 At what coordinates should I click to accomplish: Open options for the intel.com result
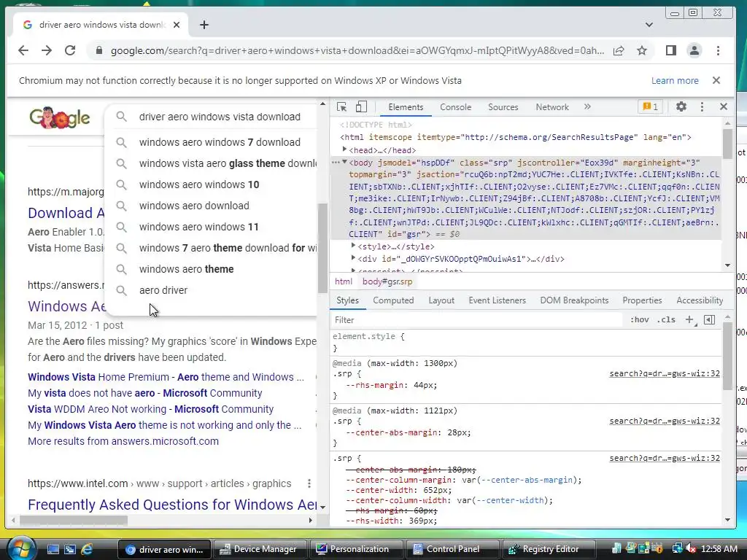pos(309,483)
